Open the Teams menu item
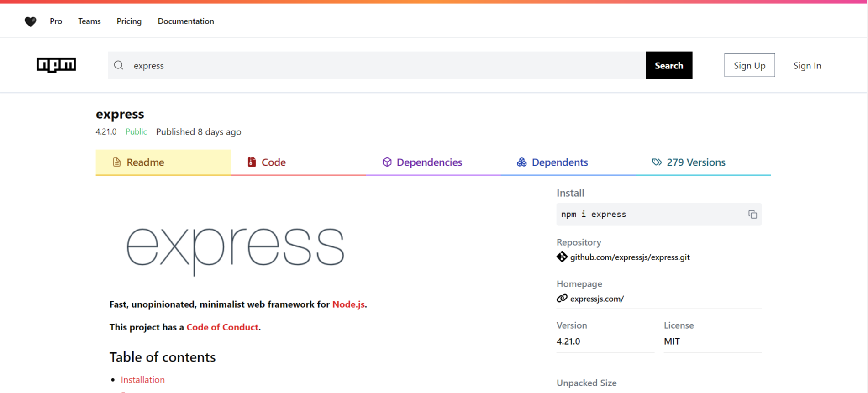The width and height of the screenshot is (868, 393). coord(89,21)
